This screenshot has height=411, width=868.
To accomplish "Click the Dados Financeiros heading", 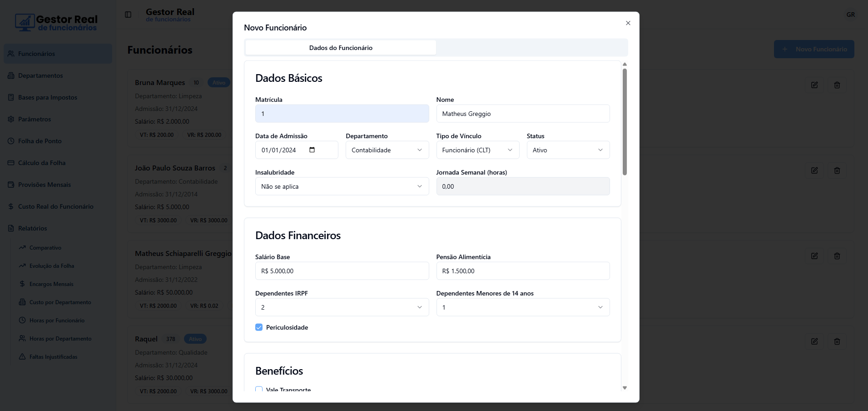I will point(298,236).
